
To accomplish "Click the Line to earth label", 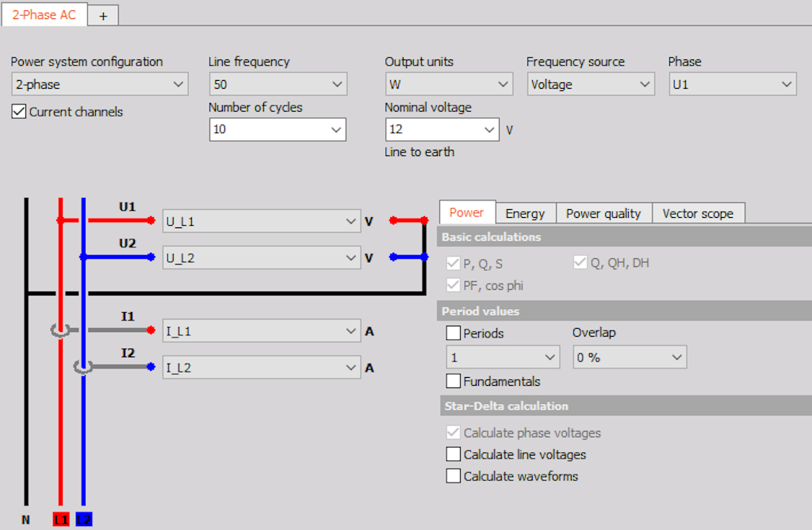I will 419,152.
